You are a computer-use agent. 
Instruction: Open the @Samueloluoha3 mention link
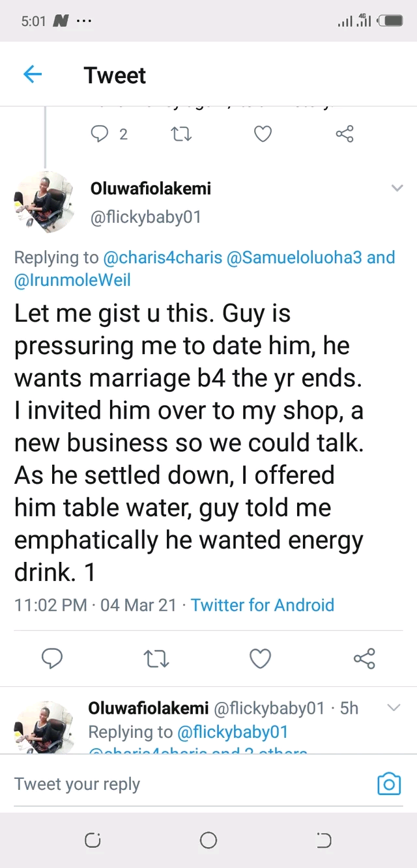coord(294,257)
